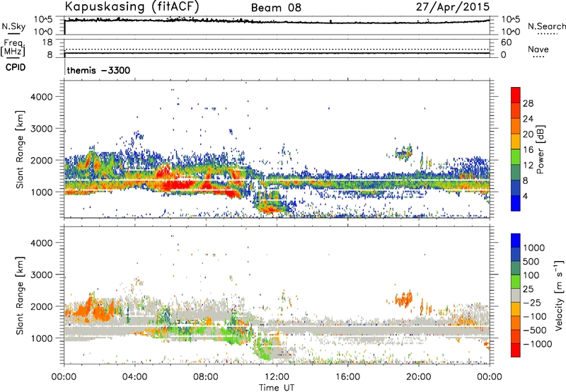Image resolution: width=566 pixels, height=392 pixels.
Task: Click the '28' label on Power color bar
Action: (x=528, y=103)
